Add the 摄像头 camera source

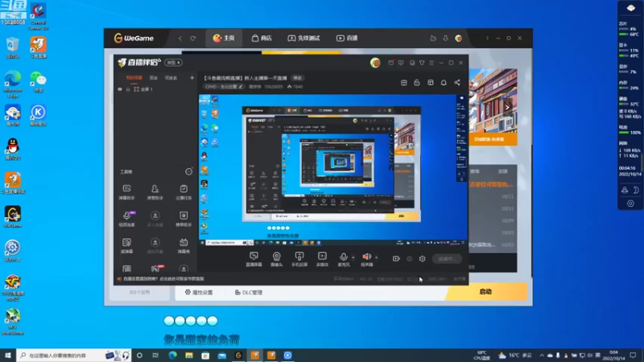click(x=276, y=259)
